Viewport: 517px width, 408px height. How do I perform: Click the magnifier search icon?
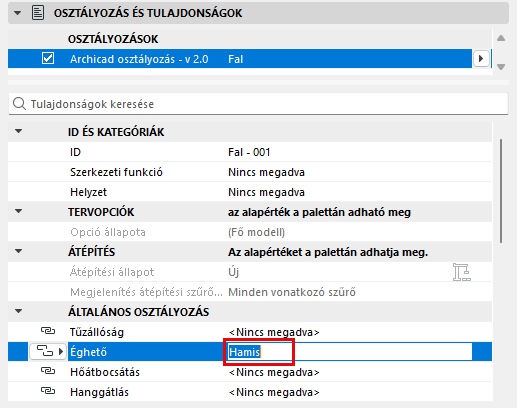click(19, 104)
